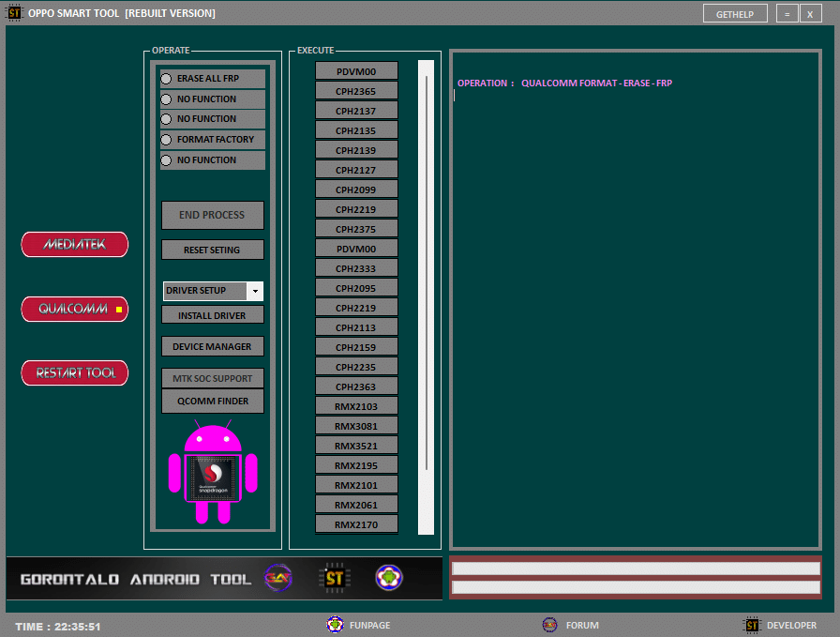Select the second NO FUNCTION radio option

click(x=167, y=119)
